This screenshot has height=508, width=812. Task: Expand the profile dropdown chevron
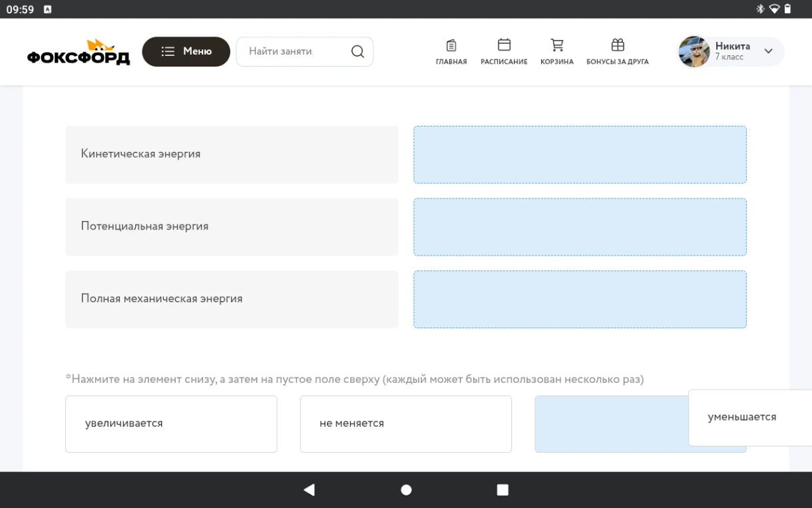[x=768, y=51]
